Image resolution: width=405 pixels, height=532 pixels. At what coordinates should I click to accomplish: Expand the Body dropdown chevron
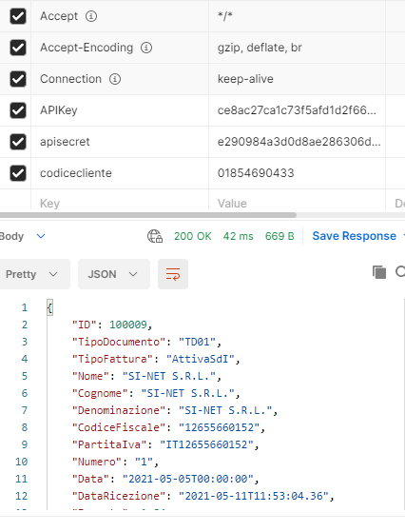(41, 236)
